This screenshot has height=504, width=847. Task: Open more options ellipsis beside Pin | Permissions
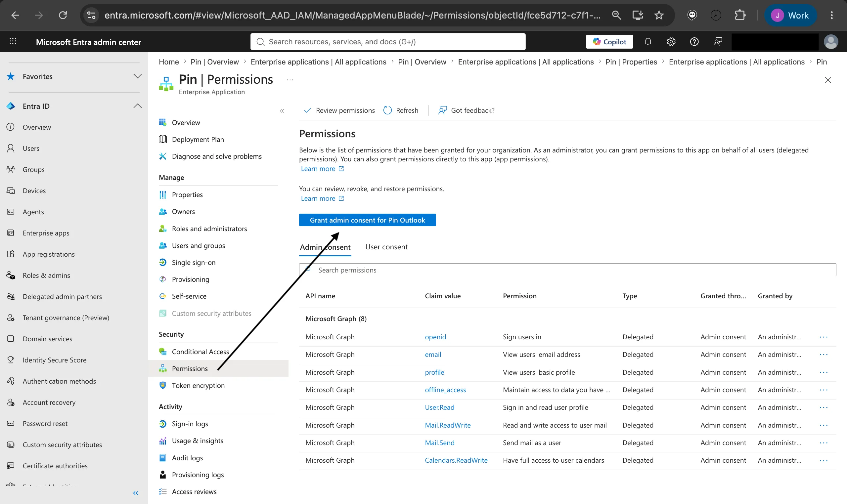coord(290,80)
